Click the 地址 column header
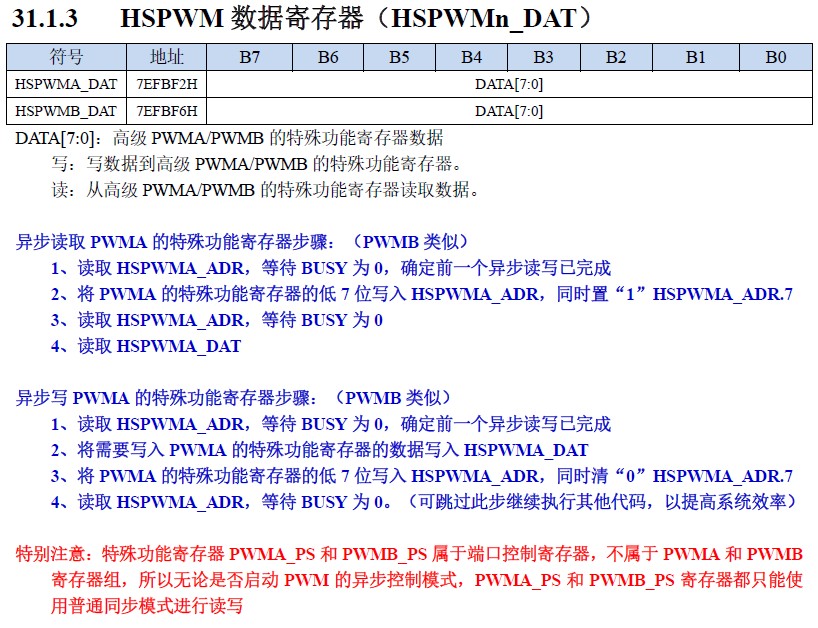 point(166,57)
